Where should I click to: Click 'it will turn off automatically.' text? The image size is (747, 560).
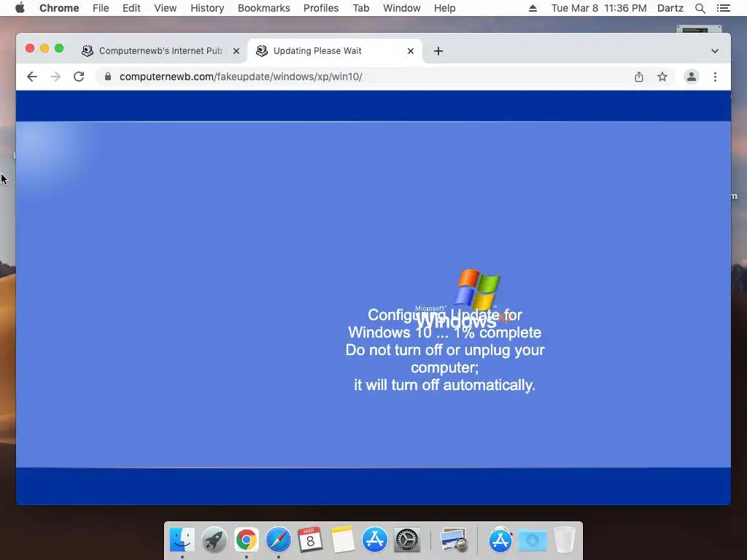[444, 385]
